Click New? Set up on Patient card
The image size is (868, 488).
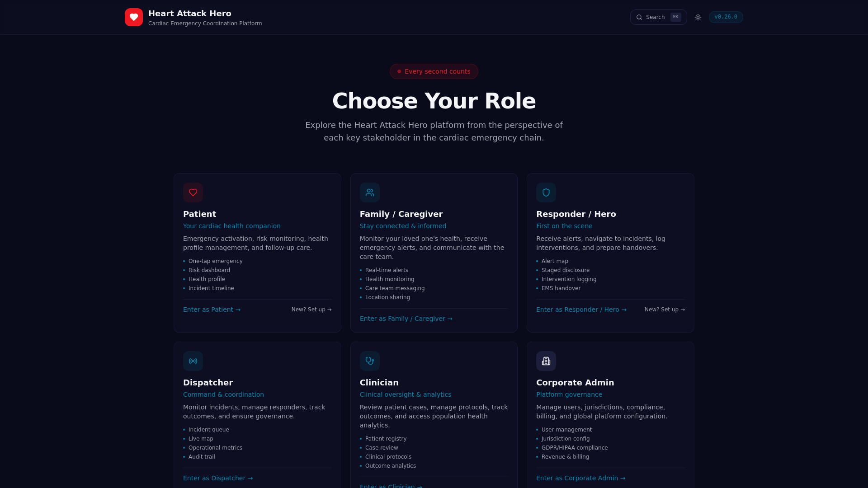311,310
